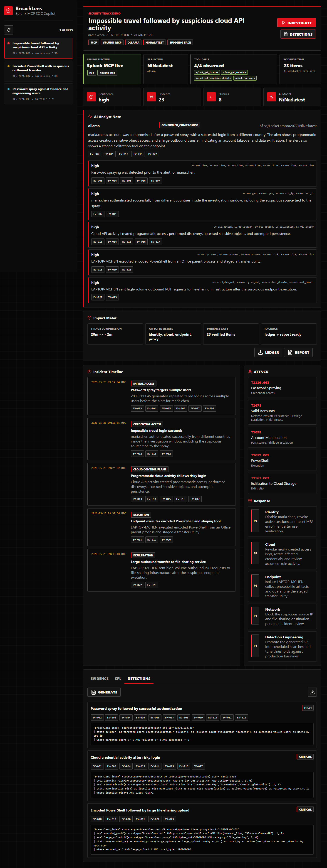Click the CLOUD CONTROL PLANE timeline tag
Screen dimensions: 327x868
tap(150, 469)
